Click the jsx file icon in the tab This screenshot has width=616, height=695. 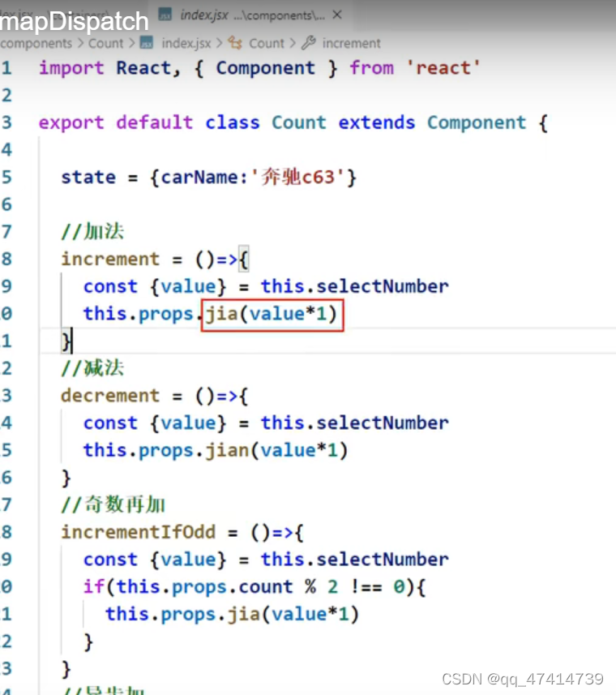coord(165,15)
